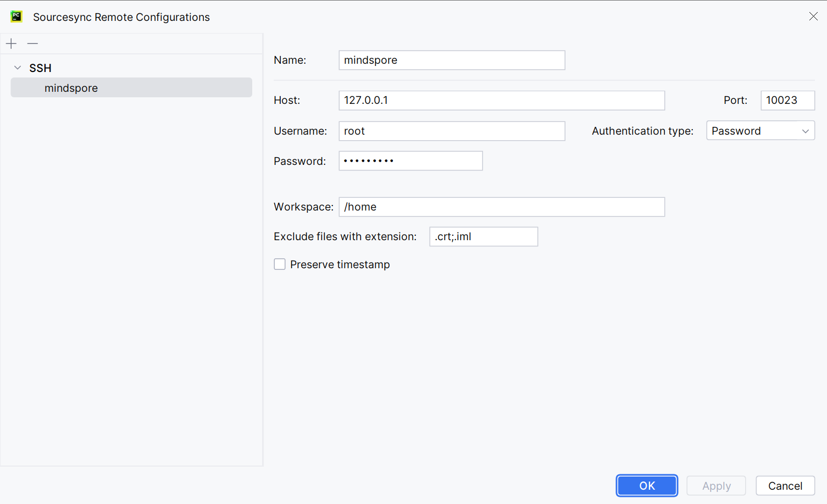Select the mindspore configuration in the tree

click(x=131, y=88)
